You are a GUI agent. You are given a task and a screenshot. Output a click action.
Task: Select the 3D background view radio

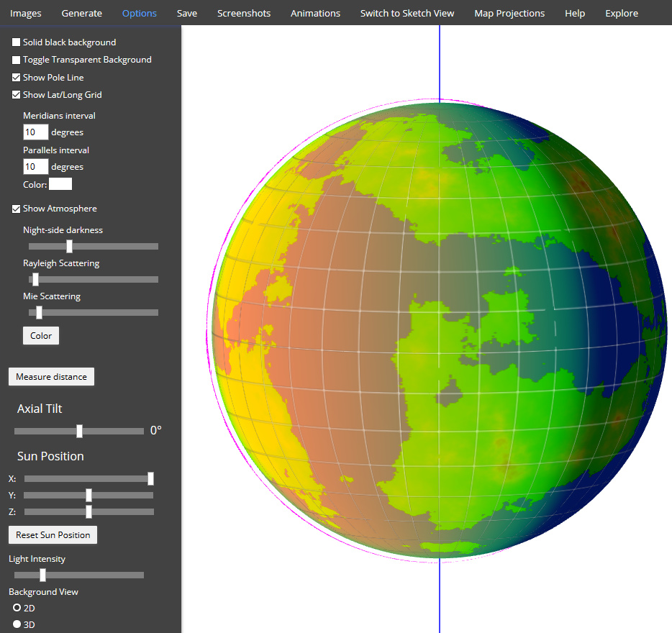coord(17,624)
